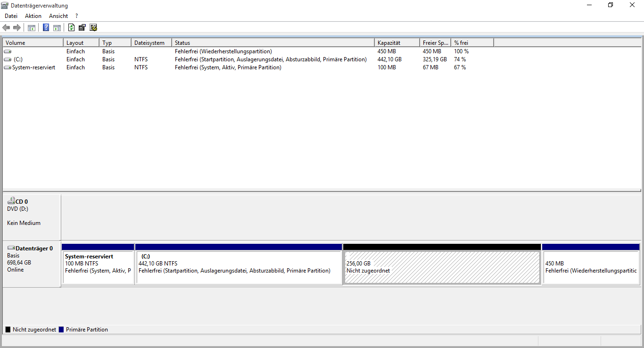644x348 pixels.
Task: Open the Datei menu
Action: click(11, 16)
